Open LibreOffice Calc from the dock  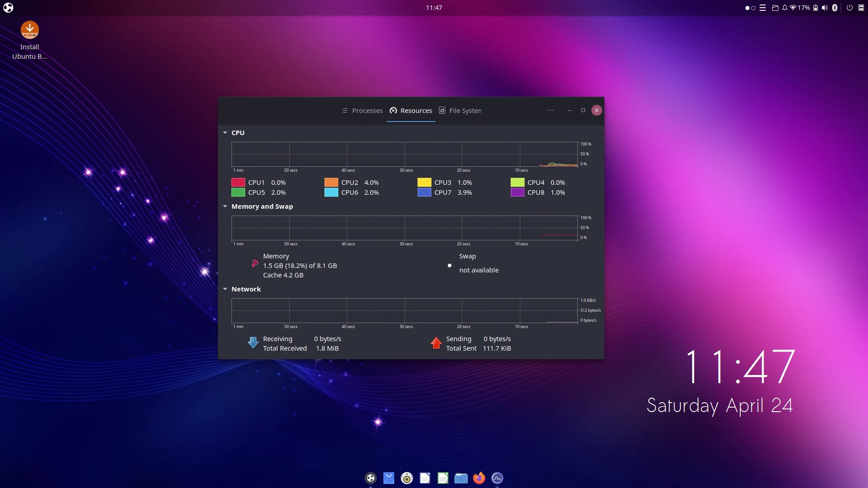pos(443,478)
